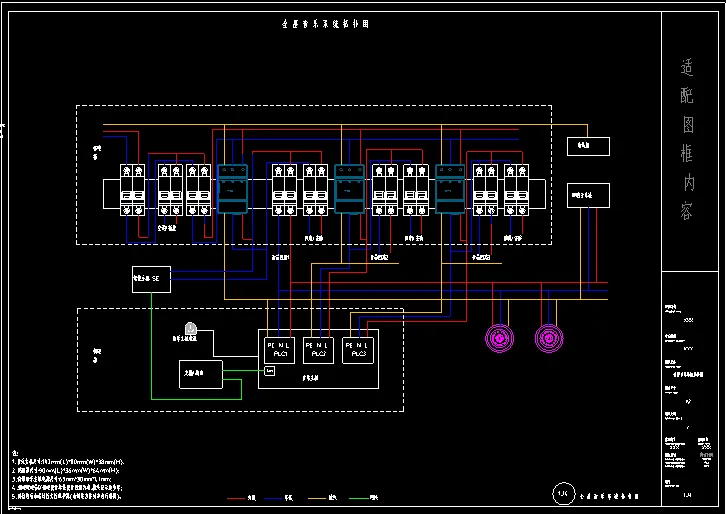Click the blue line sample in the legend
The image size is (726, 514).
[x=273, y=498]
